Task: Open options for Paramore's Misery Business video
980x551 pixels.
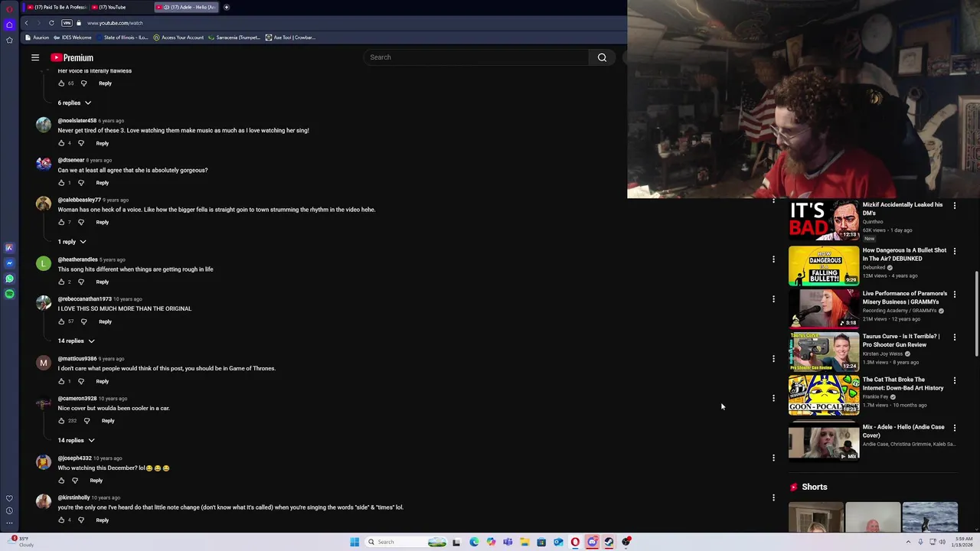Action: pyautogui.click(x=955, y=294)
